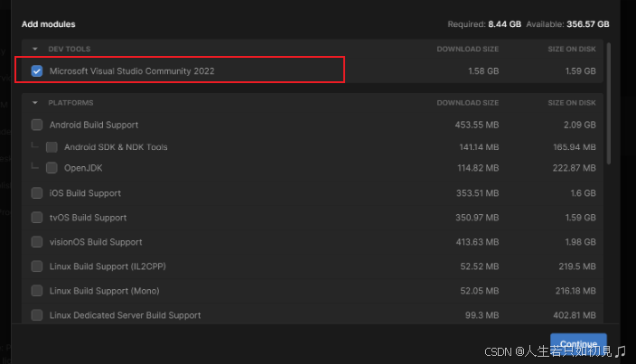Tick Linux Dedicated Server Build Support checkbox
Image resolution: width=636 pixels, height=364 pixels.
click(x=37, y=315)
